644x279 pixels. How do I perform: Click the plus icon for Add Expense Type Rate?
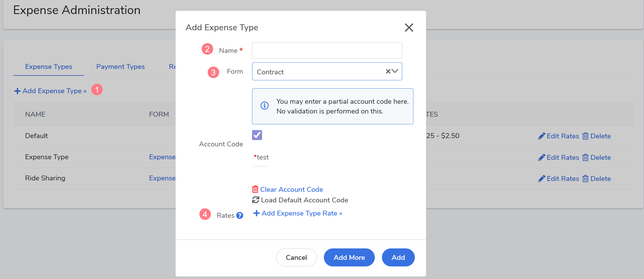256,213
